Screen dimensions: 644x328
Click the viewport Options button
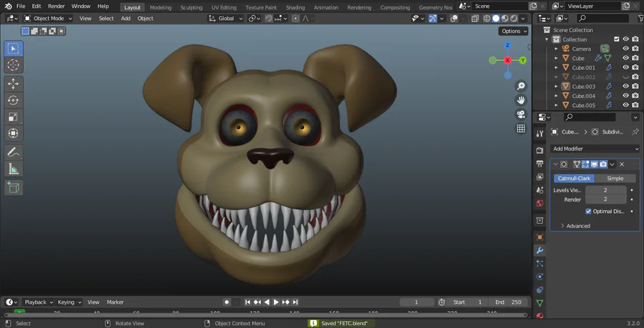pyautogui.click(x=513, y=31)
